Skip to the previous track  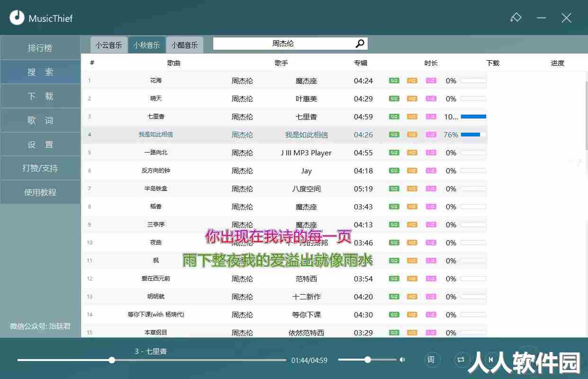pos(491,360)
